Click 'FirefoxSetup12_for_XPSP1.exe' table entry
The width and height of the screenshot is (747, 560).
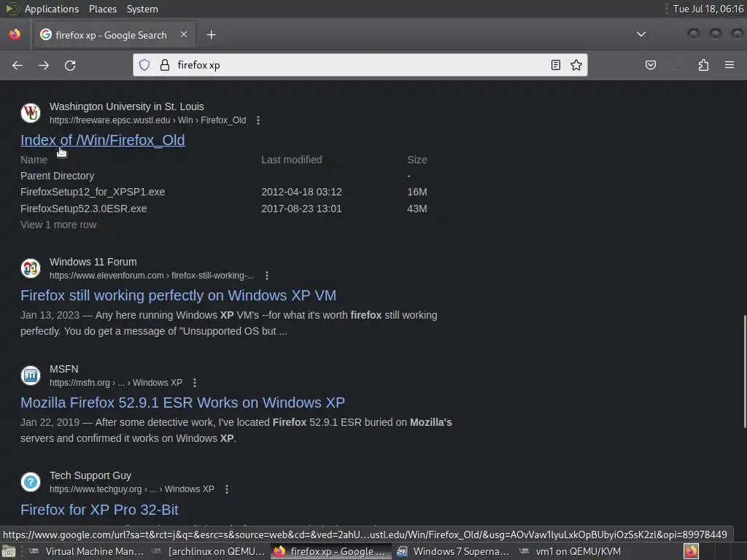point(93,192)
